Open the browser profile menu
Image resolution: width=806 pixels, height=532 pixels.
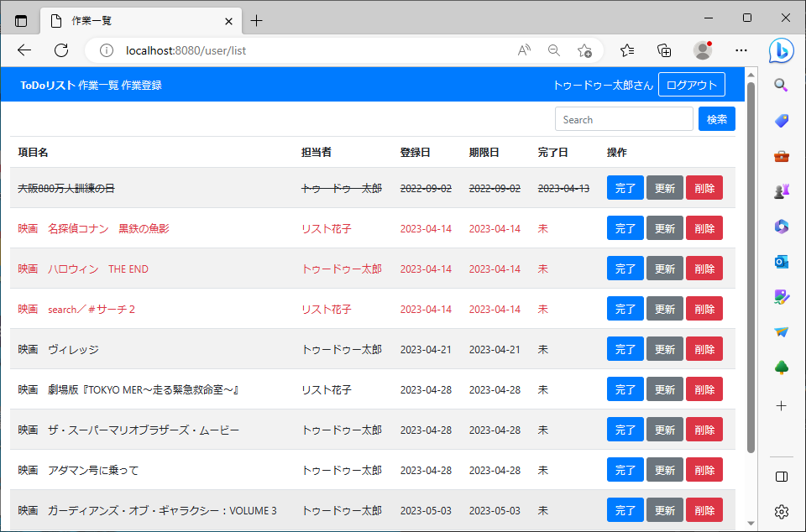click(702, 50)
